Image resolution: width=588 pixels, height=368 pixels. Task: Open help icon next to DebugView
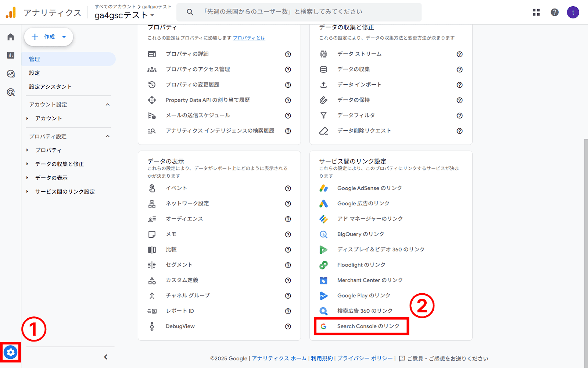click(288, 326)
